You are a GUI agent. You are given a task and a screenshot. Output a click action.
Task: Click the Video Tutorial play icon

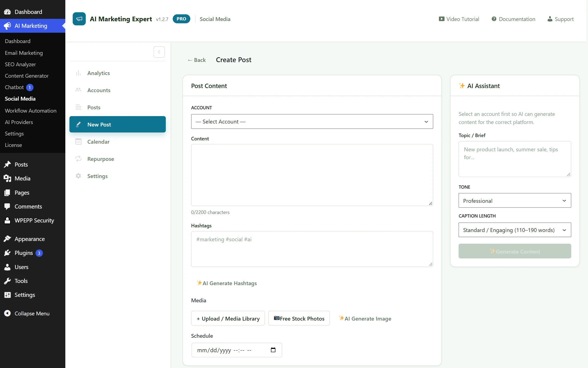pos(441,19)
